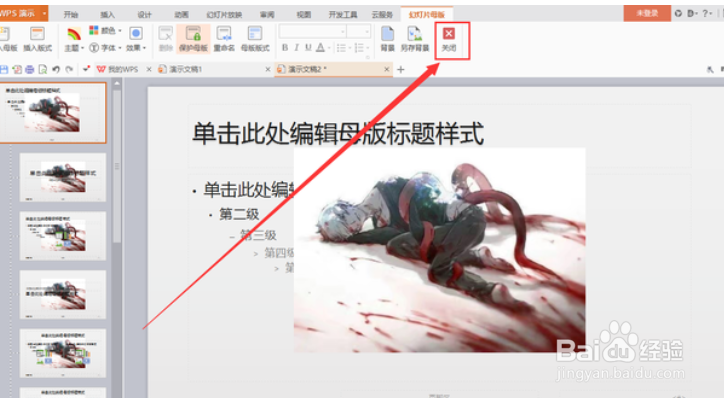Switch to the 设计 (Design) tab
Screen dimensions: 724x398
tap(145, 14)
